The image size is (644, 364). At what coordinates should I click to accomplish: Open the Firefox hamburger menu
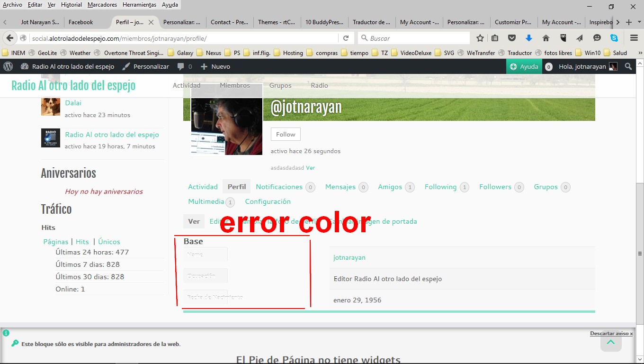[634, 38]
